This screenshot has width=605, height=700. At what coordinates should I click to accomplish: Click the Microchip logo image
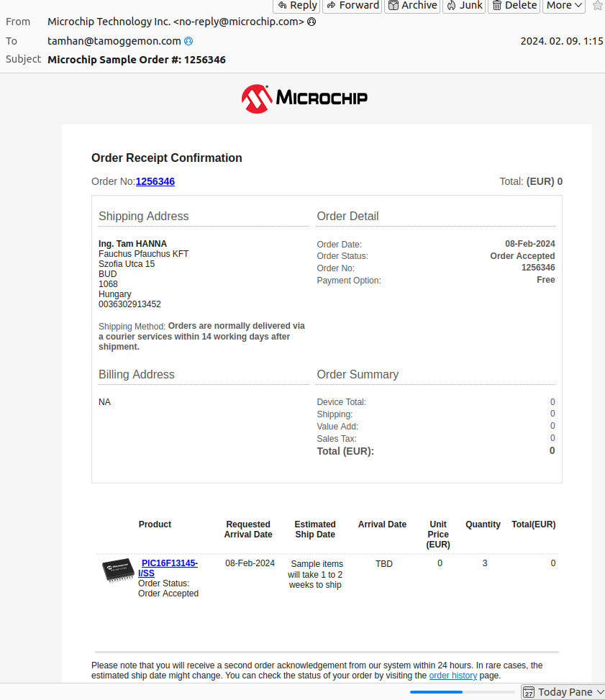coord(304,99)
